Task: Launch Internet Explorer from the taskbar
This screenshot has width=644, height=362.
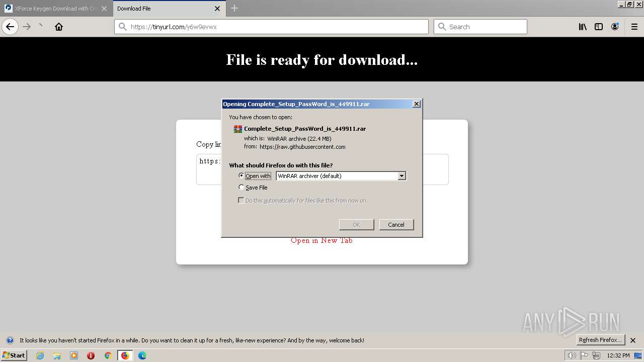Action: pos(40,355)
